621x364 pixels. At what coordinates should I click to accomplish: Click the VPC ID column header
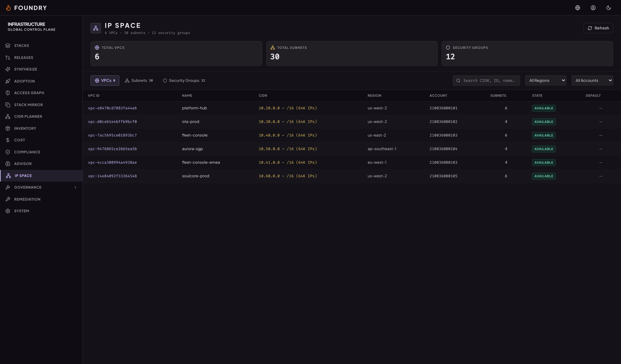click(x=94, y=96)
